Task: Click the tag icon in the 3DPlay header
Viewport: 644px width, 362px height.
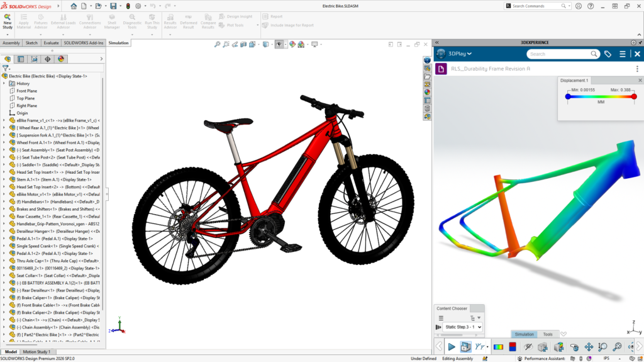Action: 608,54
